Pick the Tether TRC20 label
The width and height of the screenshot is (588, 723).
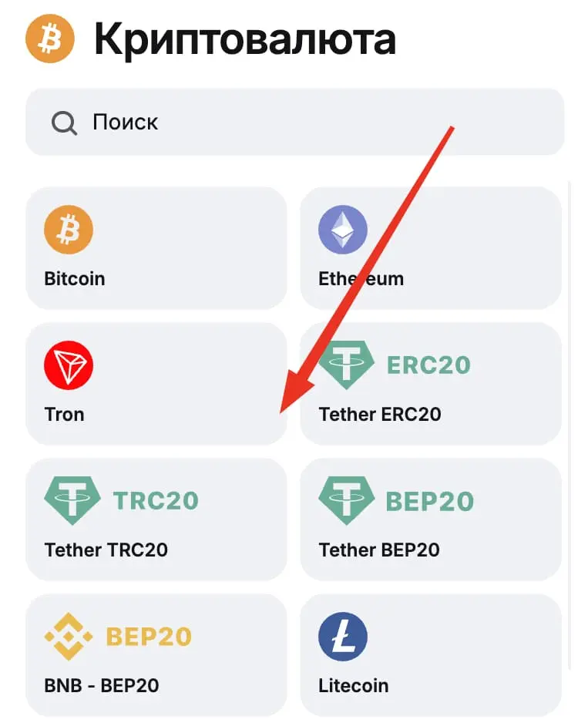tap(106, 550)
